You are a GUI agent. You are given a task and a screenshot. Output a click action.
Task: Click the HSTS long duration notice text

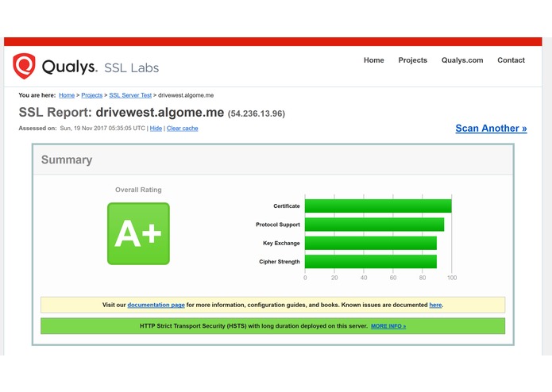pyautogui.click(x=253, y=326)
